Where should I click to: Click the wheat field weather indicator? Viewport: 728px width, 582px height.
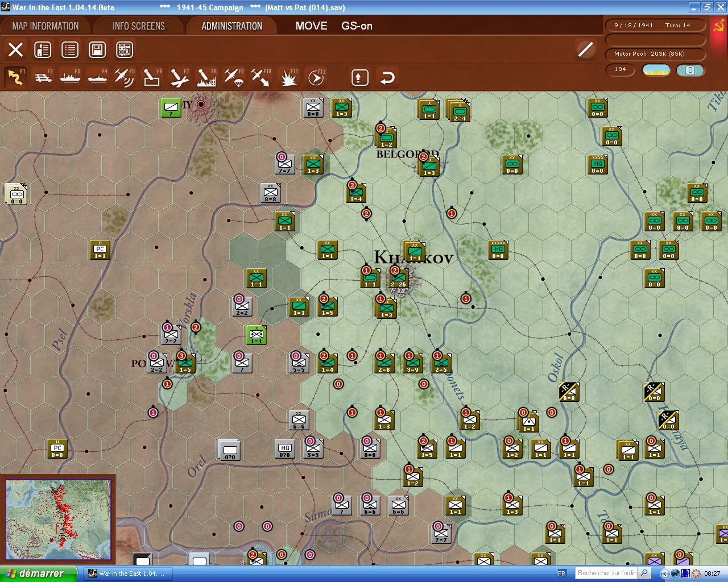coord(656,70)
